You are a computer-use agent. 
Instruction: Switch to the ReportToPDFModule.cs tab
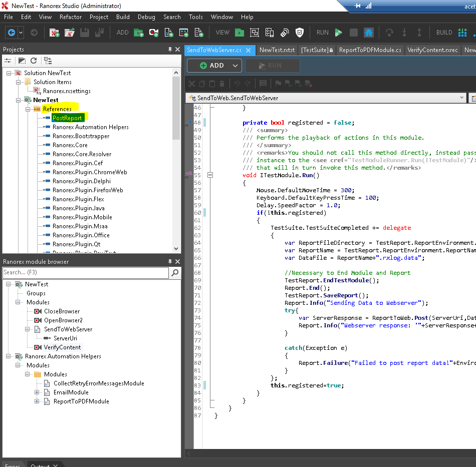370,50
